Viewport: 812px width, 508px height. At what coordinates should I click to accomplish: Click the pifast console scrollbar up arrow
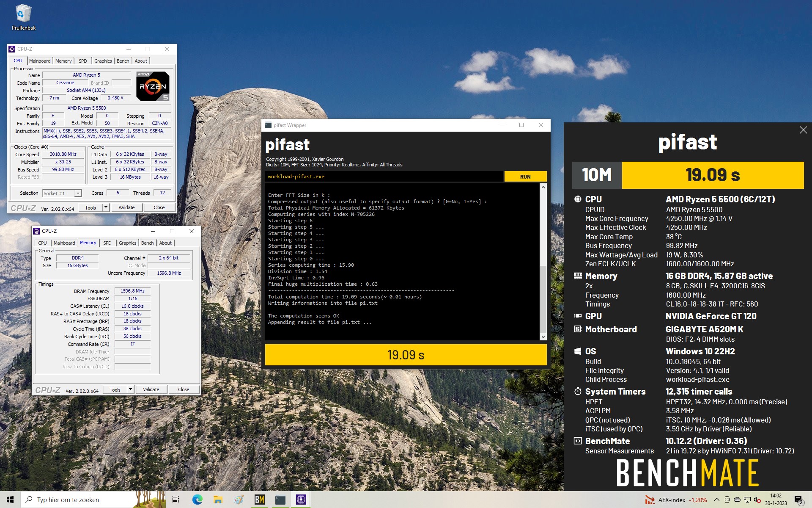pos(543,187)
